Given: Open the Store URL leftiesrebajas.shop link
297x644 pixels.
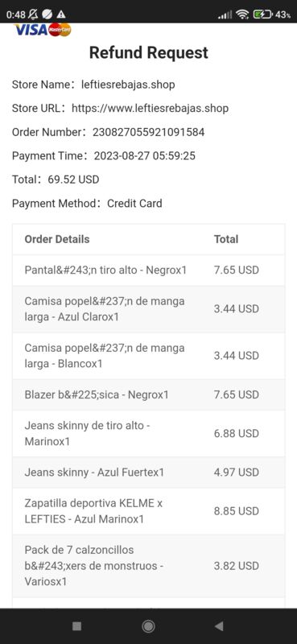Looking at the screenshot, I should point(150,109).
